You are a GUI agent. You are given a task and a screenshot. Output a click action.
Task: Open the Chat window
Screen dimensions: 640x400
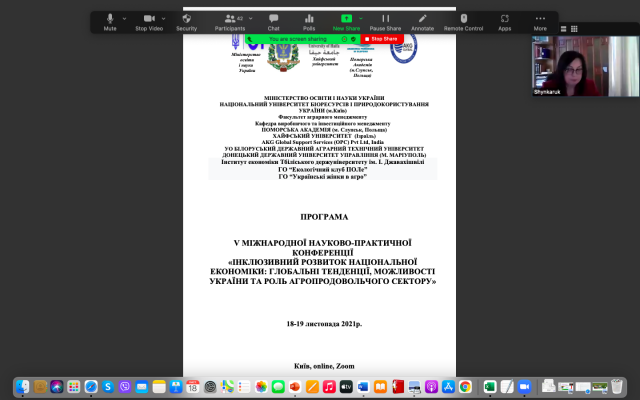[x=273, y=22]
